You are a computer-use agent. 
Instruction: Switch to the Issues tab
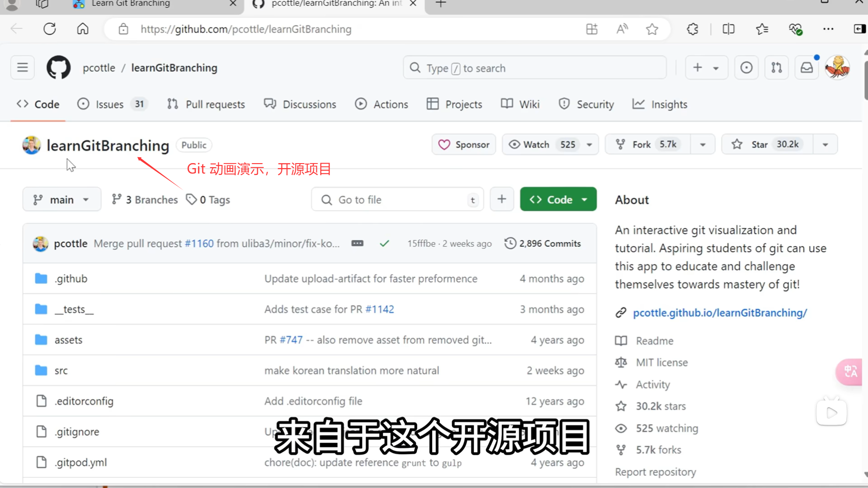(109, 104)
